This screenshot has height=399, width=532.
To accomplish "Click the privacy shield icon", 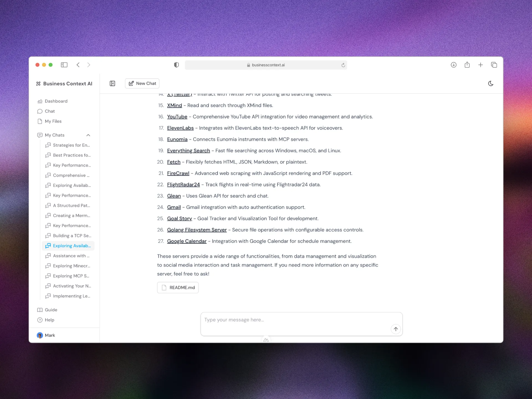I will coord(176,65).
